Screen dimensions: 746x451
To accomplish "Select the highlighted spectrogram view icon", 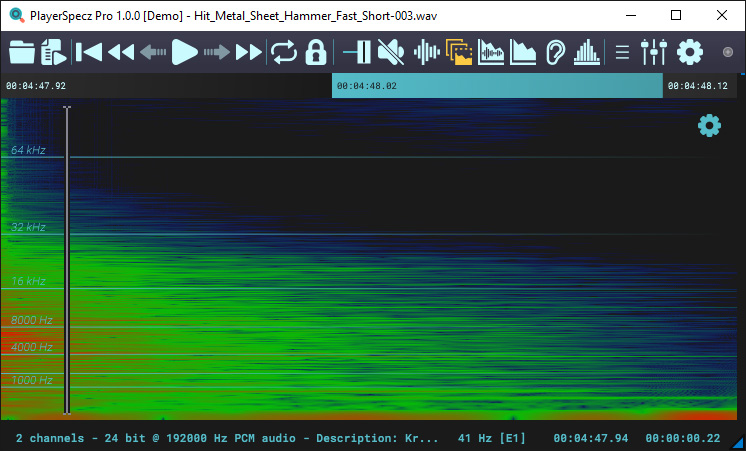I will pos(459,52).
